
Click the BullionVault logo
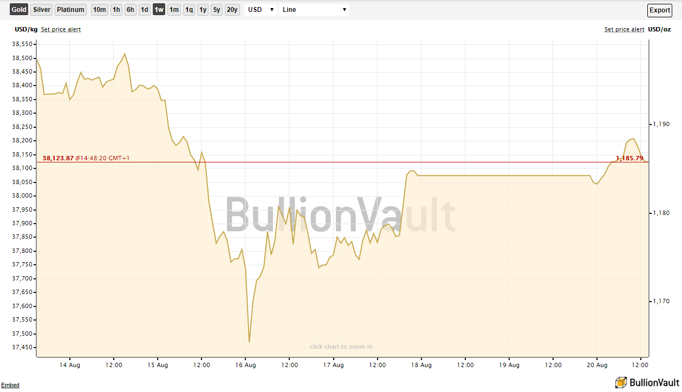(x=647, y=383)
